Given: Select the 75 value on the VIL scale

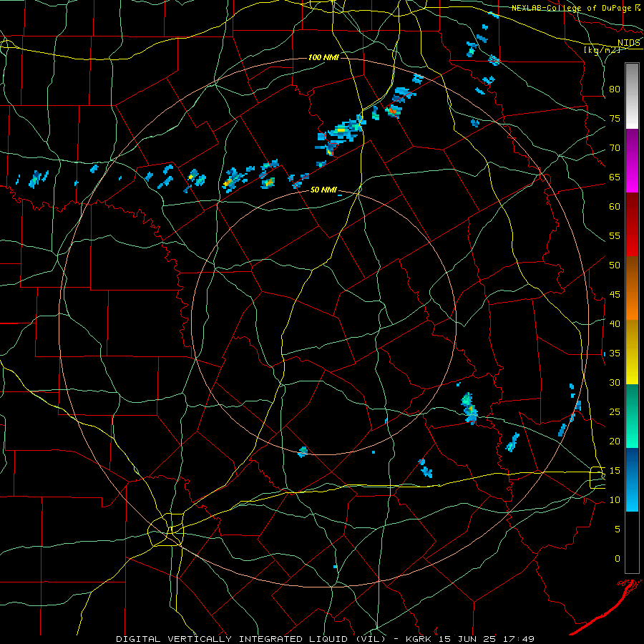Looking at the screenshot, I should tap(615, 119).
